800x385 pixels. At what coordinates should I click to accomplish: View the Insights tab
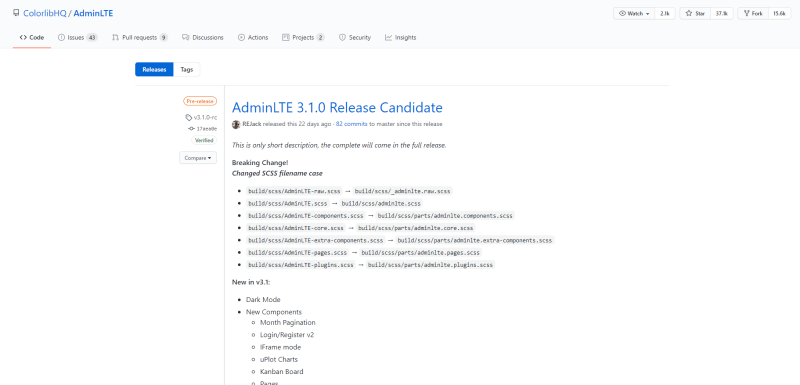tap(401, 38)
